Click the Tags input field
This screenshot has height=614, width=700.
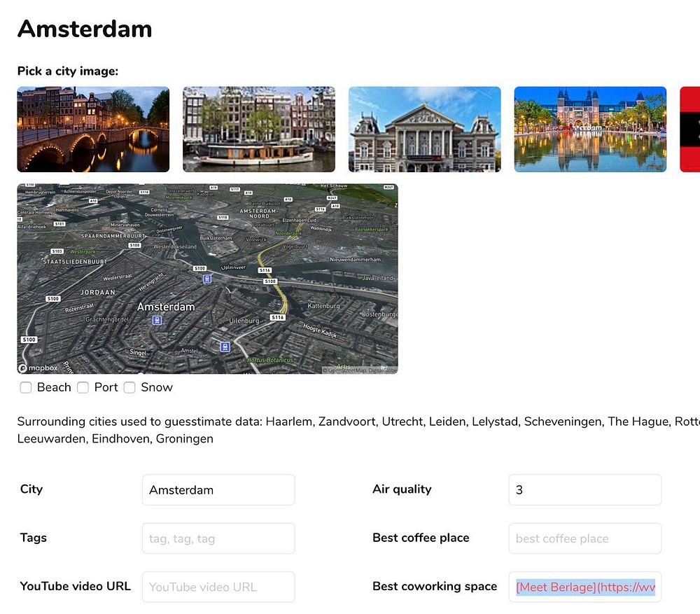point(218,538)
